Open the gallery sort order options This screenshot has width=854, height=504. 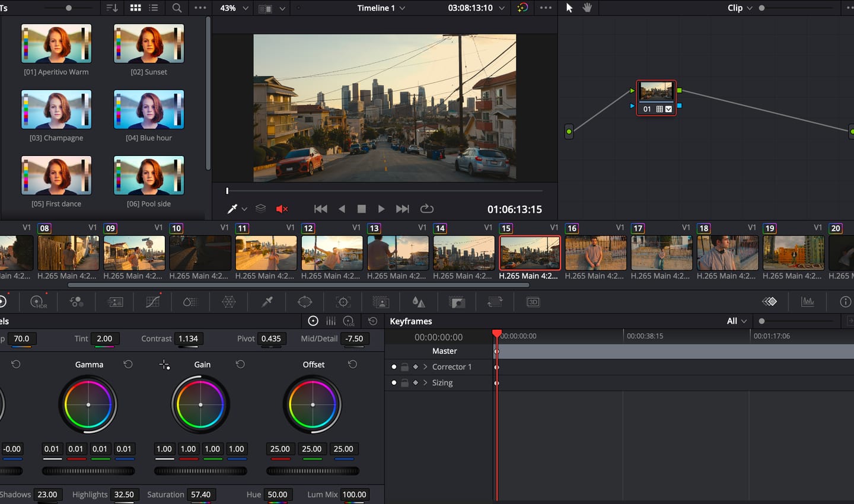[x=111, y=8]
